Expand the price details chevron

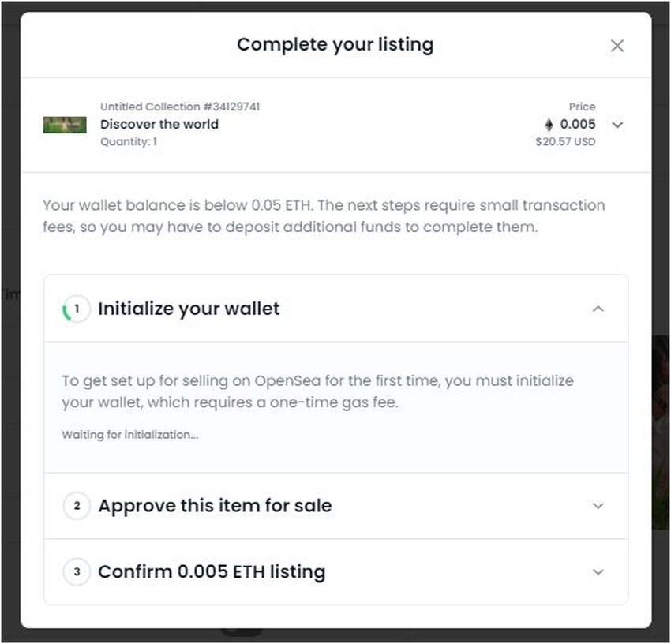(x=617, y=125)
